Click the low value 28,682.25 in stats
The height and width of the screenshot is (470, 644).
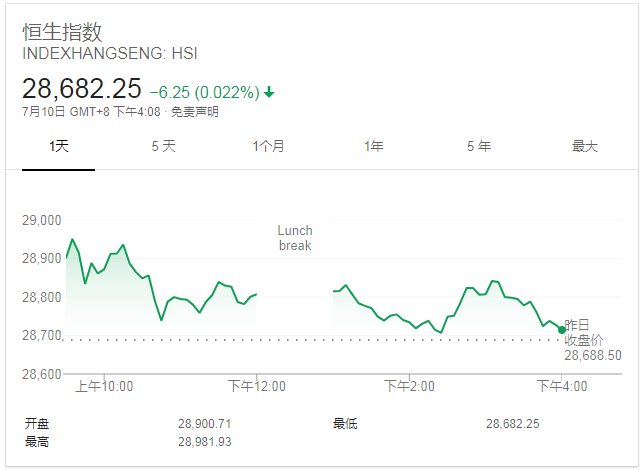[513, 424]
